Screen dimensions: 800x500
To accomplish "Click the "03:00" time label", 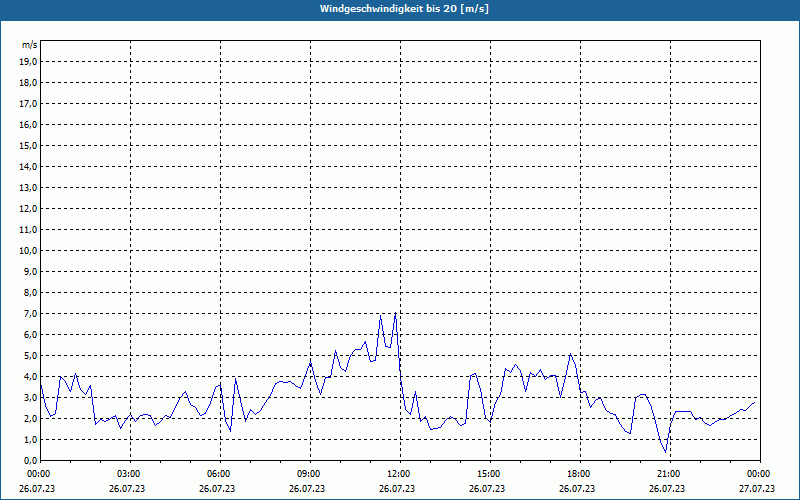I will point(130,474).
